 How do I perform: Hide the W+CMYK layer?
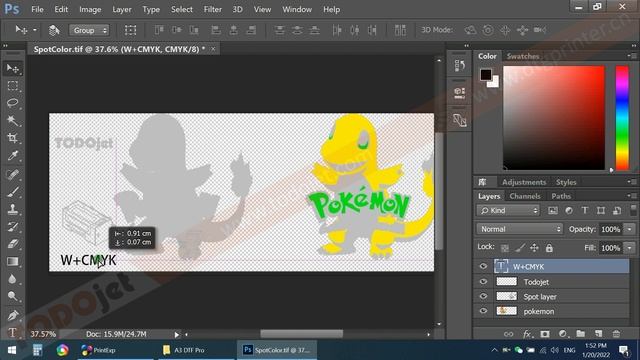point(483,267)
